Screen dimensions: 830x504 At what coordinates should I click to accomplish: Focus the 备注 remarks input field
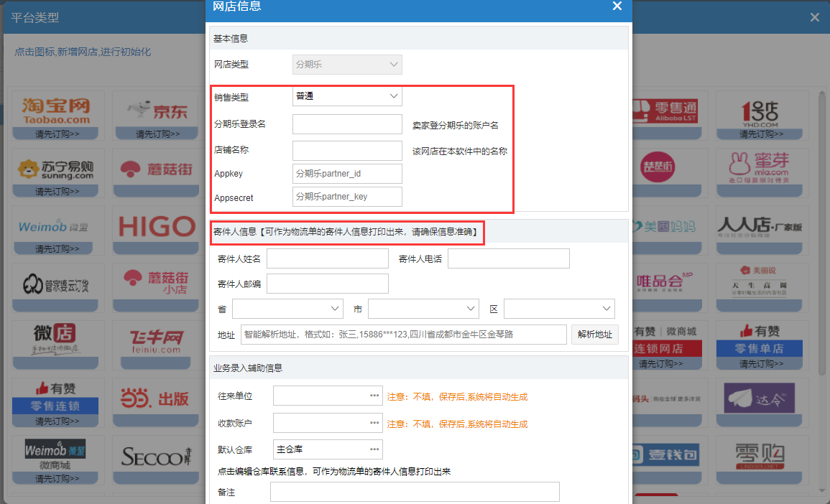(x=415, y=492)
